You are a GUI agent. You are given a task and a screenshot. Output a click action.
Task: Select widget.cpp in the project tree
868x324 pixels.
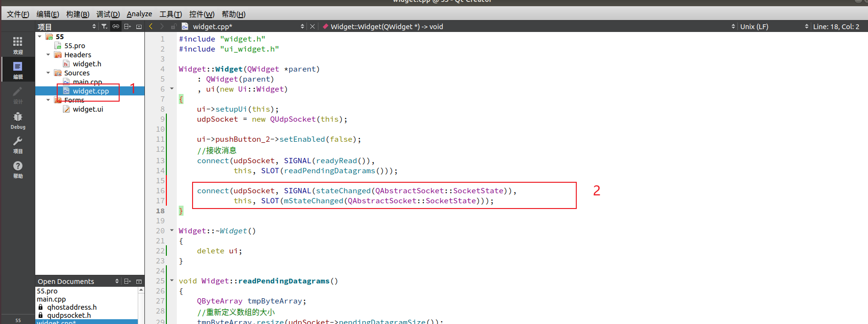coord(91,91)
